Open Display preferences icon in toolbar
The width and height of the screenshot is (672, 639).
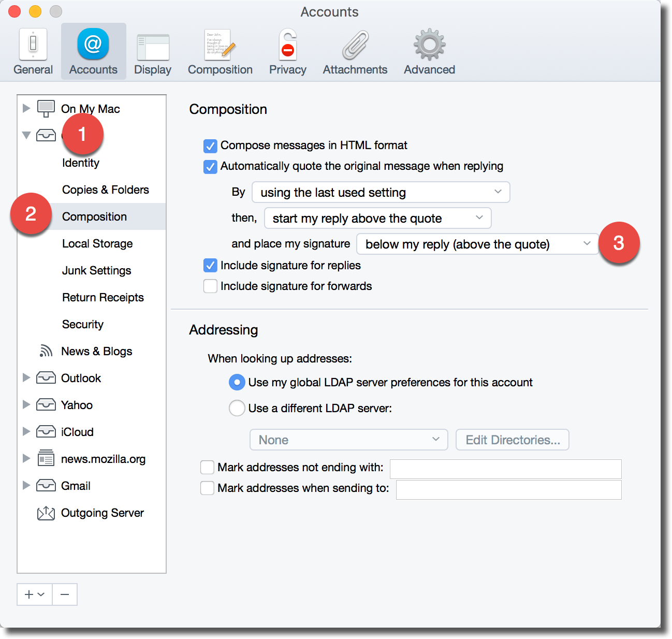(153, 47)
